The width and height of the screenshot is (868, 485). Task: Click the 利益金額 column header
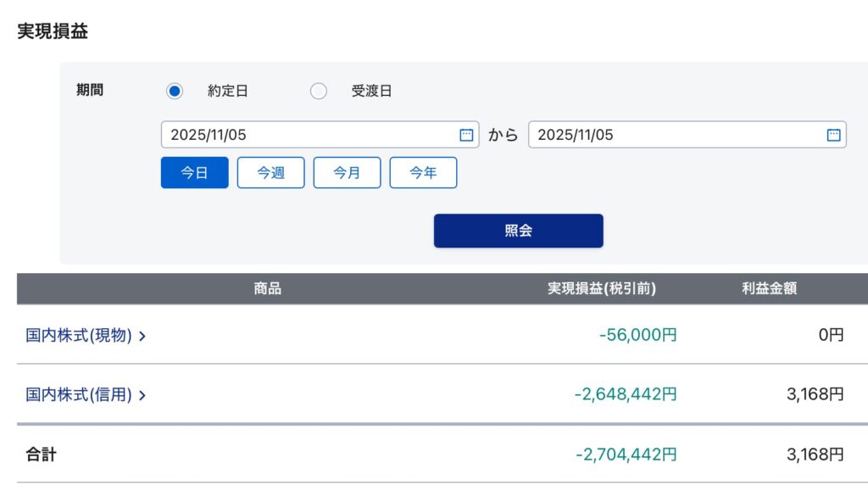[x=769, y=288]
